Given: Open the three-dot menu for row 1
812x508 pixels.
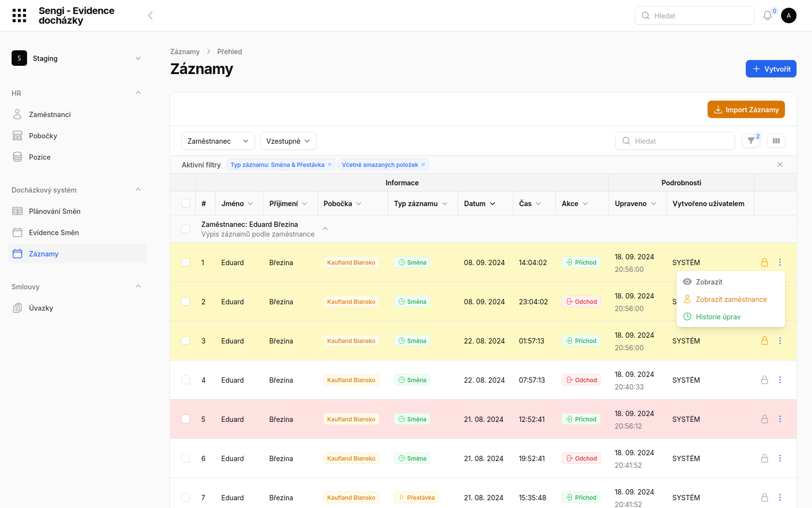Looking at the screenshot, I should [x=780, y=262].
